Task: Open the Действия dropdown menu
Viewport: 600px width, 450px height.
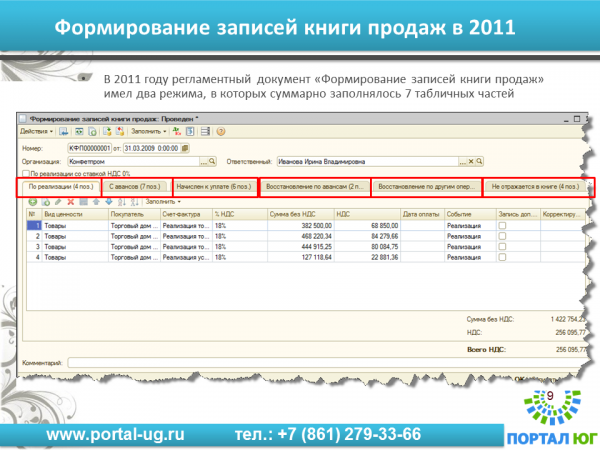Action: click(x=37, y=131)
